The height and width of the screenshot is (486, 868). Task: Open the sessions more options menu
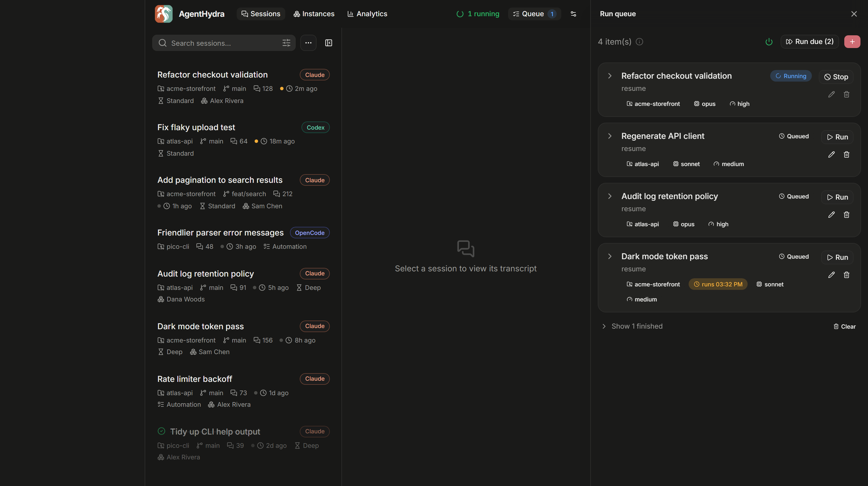click(308, 43)
